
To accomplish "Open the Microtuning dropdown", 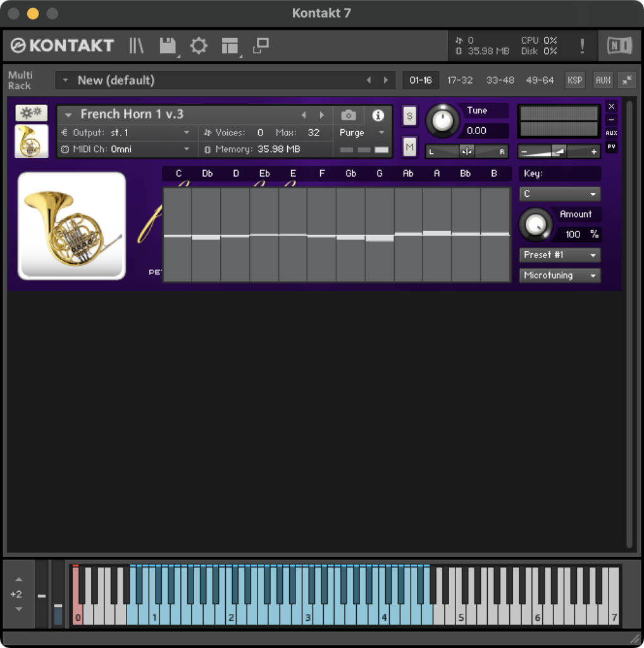I will 560,275.
